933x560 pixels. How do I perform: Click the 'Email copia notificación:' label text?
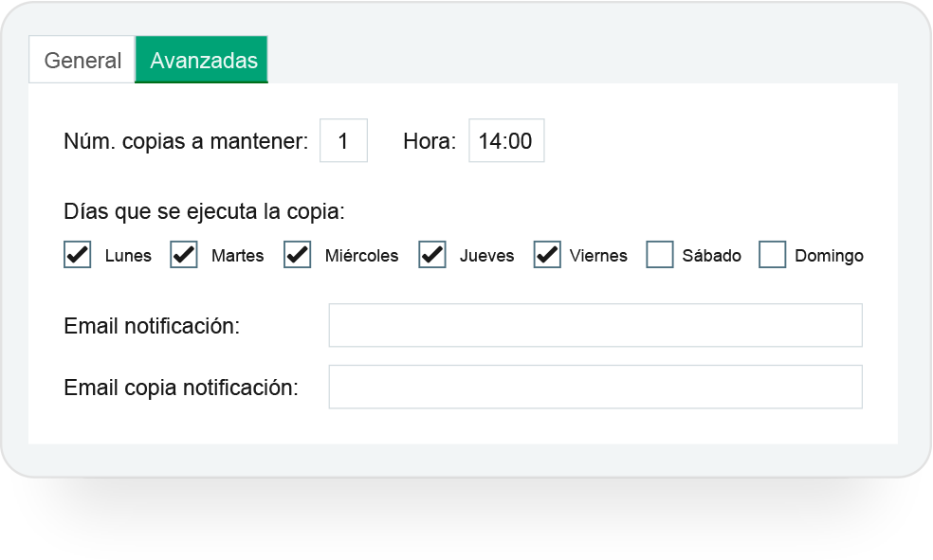pos(181,388)
